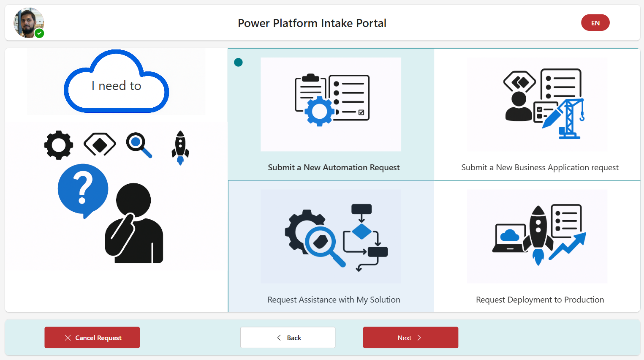This screenshot has height=360, width=644.
Task: Choose the Business Application crane image
Action: 537,104
